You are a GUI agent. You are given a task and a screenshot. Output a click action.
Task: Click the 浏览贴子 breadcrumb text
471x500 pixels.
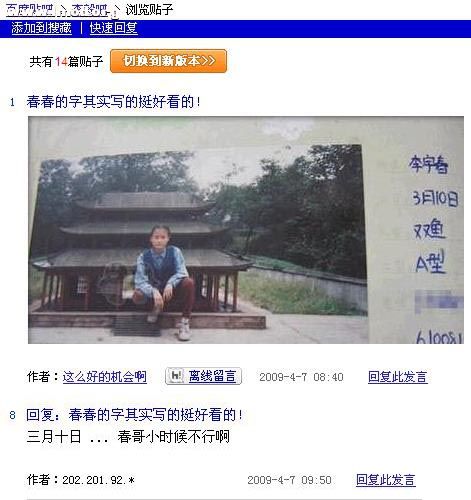tap(149, 10)
